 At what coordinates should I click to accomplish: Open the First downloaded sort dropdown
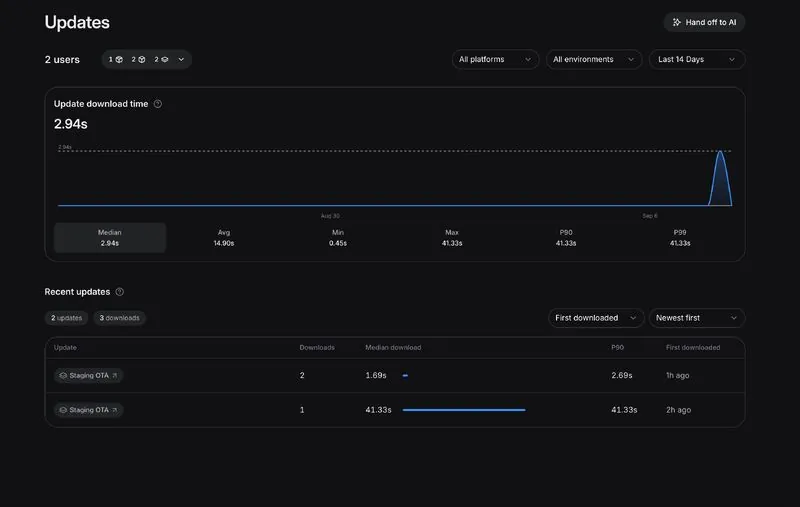[596, 318]
